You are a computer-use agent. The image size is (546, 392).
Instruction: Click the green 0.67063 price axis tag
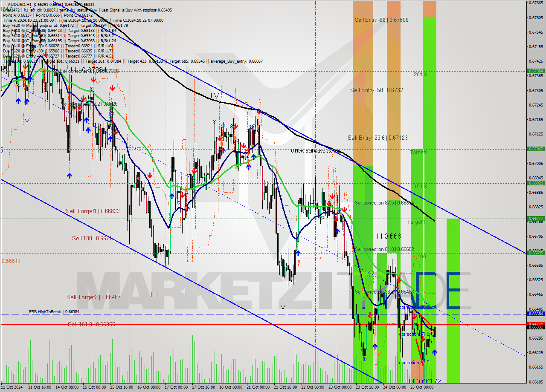(x=536, y=149)
